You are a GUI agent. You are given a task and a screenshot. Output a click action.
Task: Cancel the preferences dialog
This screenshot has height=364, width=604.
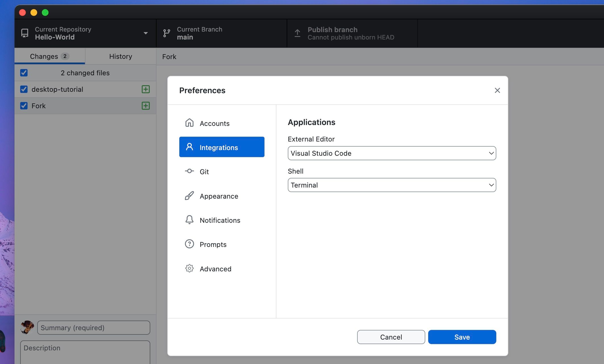(391, 337)
